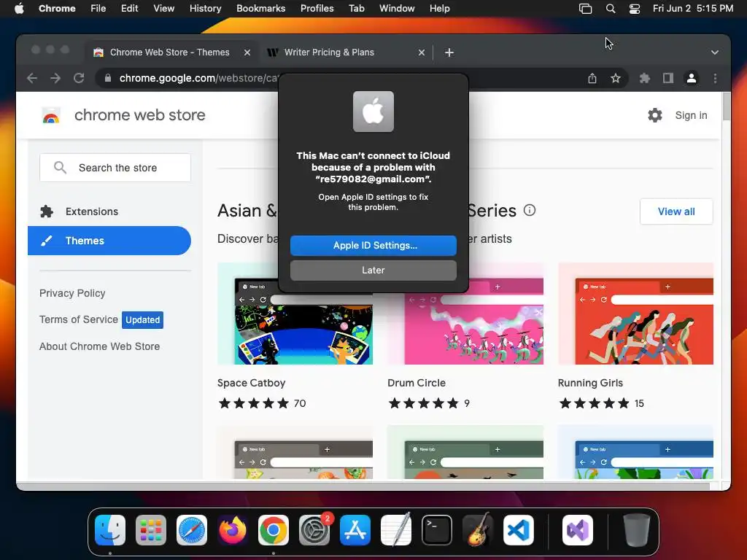This screenshot has height=560, width=747.
Task: Click the Running Girls title text
Action: [590, 383]
